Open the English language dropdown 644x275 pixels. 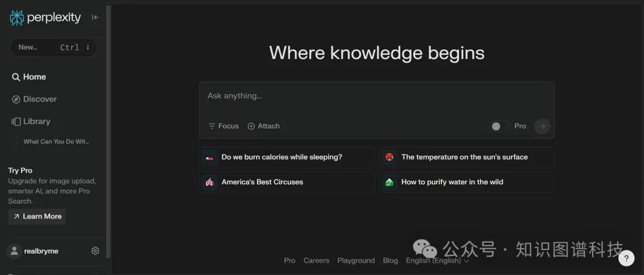(437, 261)
